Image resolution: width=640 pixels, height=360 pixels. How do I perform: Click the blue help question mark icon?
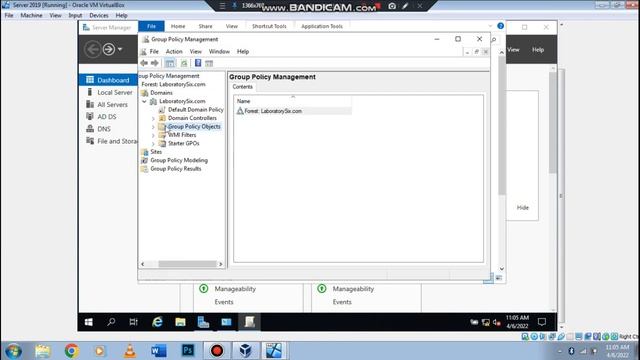(500, 26)
